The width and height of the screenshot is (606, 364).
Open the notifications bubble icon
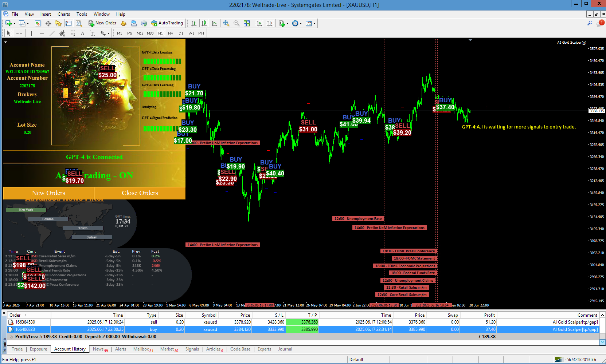pos(600,23)
